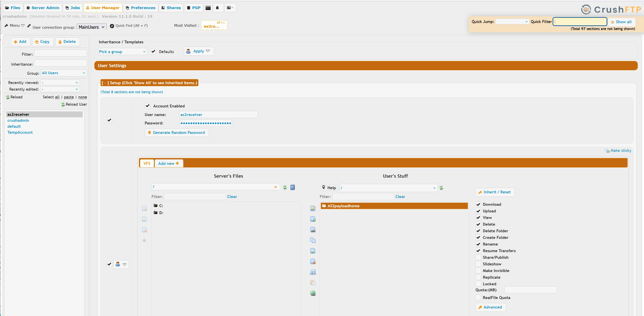
Task: Open the Recently edited dropdown
Action: [x=60, y=89]
